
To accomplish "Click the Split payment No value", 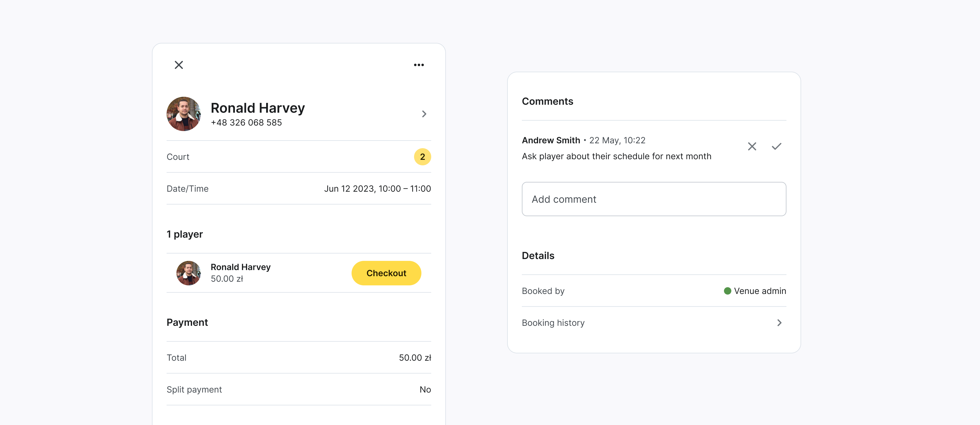I will click(x=424, y=389).
